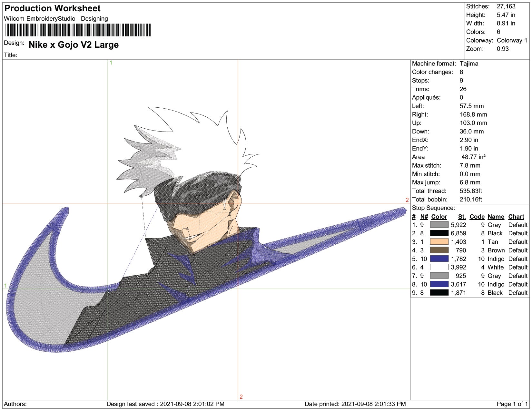Click the black swatch in stop row 2
Viewport: 532px width, 411px height.
point(439,233)
